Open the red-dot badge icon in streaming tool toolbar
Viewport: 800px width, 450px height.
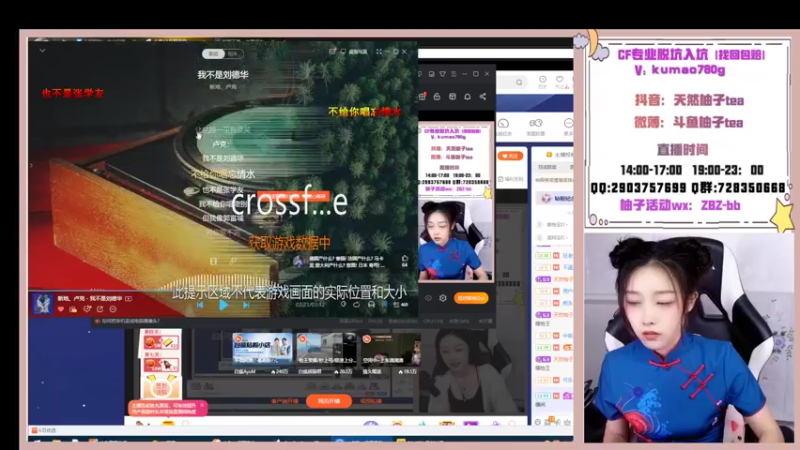[x=422, y=96]
